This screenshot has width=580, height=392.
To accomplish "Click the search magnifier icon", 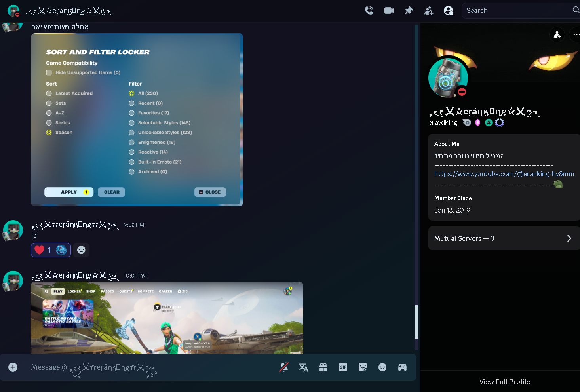I will (576, 10).
